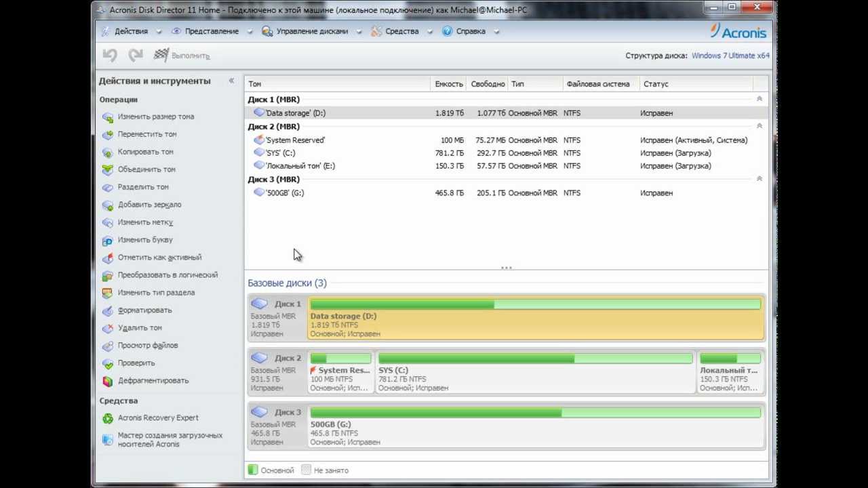
Task: Open the dropdown arrow next to Средства
Action: click(x=429, y=31)
